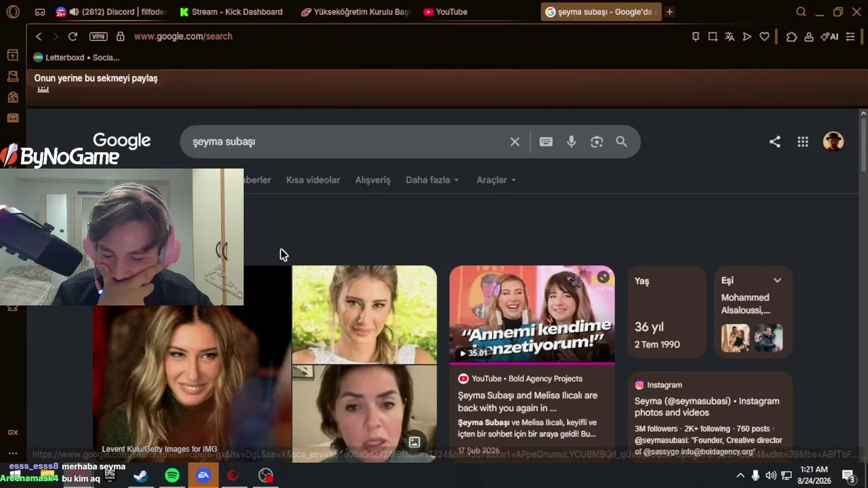This screenshot has width=868, height=488.
Task: Open the dark-haired woman image thumbnail
Action: (365, 413)
